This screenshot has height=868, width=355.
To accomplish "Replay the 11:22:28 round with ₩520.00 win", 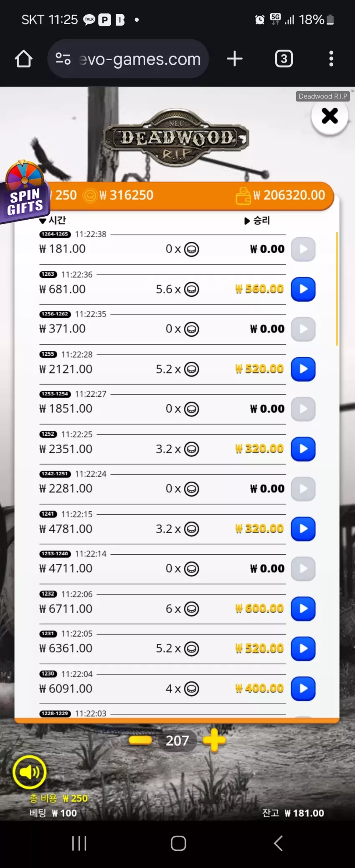I will 303,369.
